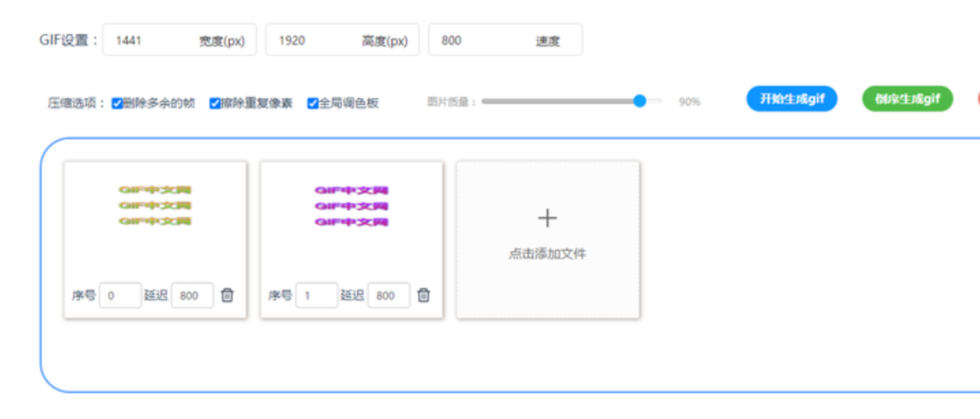Select the purple GIF中文网 frame thumbnail

click(x=351, y=206)
